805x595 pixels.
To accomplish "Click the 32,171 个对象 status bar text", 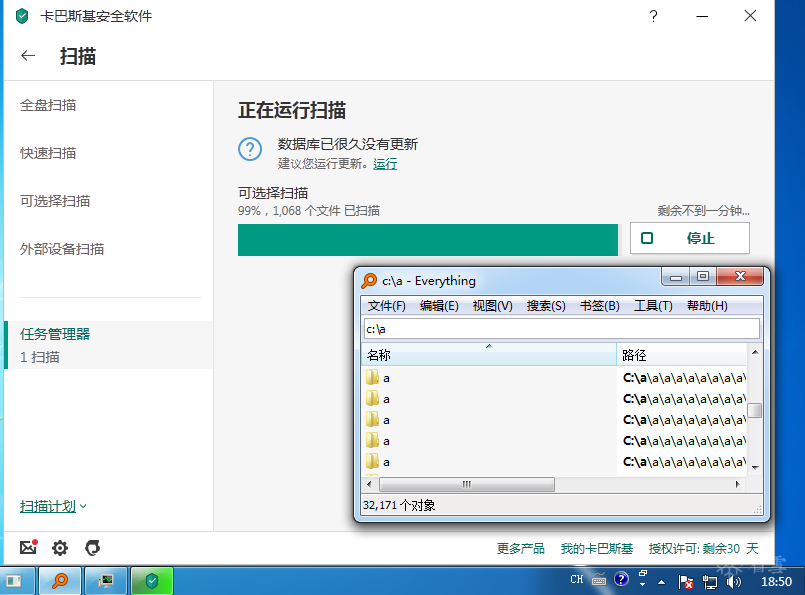I will [x=399, y=505].
